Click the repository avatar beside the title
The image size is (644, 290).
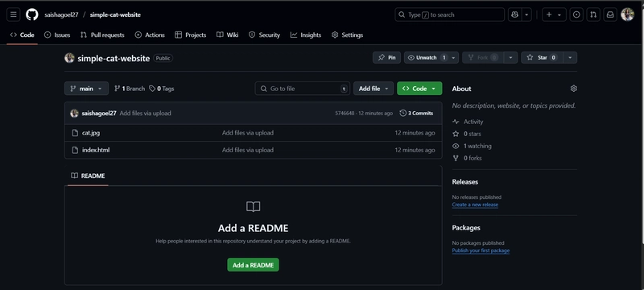[x=69, y=58]
